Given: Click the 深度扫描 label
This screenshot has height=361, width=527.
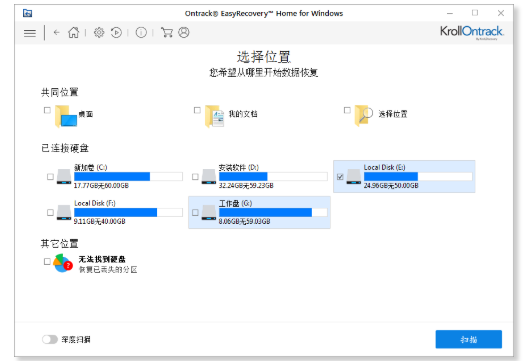Looking at the screenshot, I should coord(76,339).
